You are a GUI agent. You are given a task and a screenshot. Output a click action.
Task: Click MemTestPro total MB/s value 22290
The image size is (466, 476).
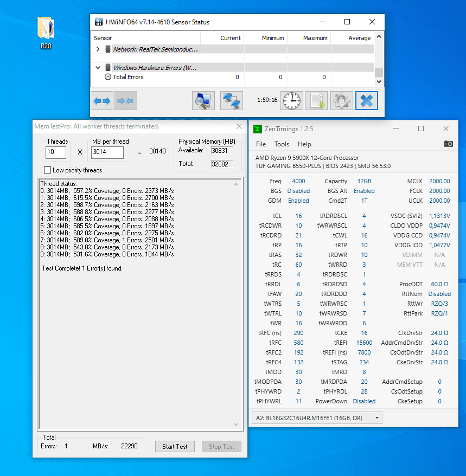tap(129, 446)
